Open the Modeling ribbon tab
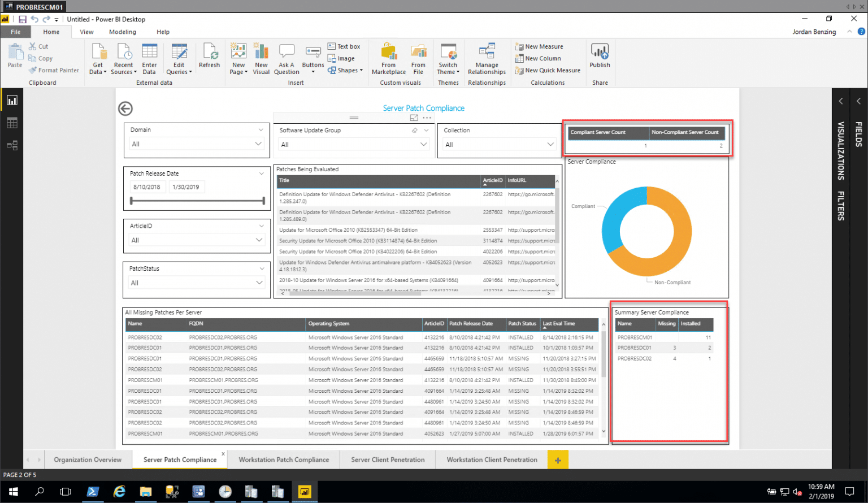The height and width of the screenshot is (503, 868). point(122,32)
